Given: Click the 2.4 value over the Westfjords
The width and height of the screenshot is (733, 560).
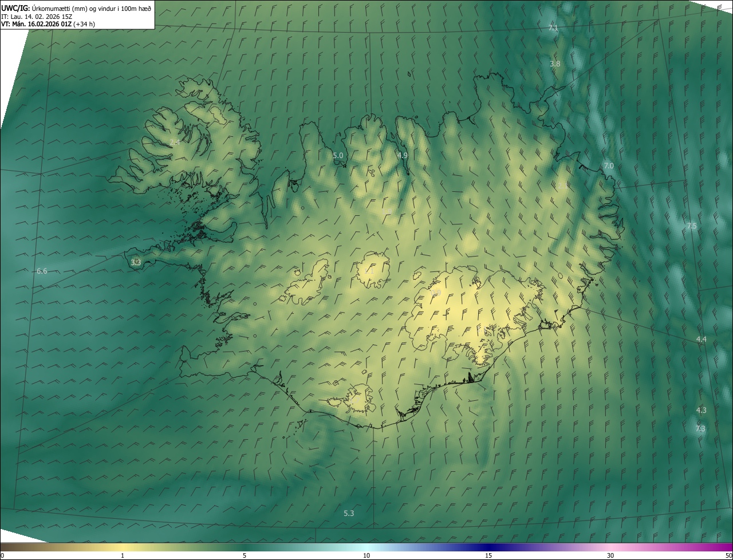Looking at the screenshot, I should [175, 142].
